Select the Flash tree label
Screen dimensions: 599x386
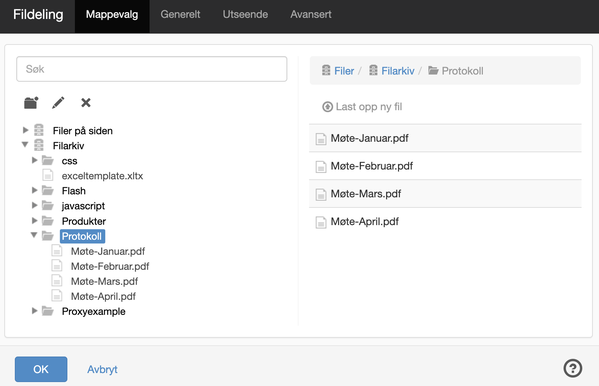(x=74, y=191)
